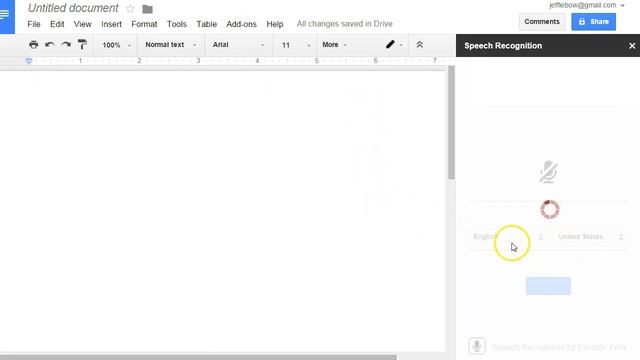This screenshot has height=360, width=640.
Task: Expand the More toolbar options
Action: (x=334, y=44)
